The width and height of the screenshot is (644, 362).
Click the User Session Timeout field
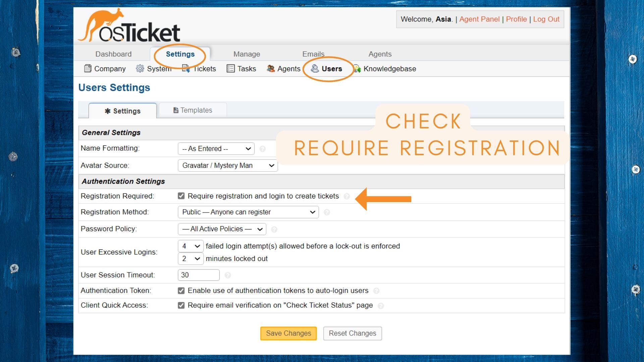coord(199,275)
